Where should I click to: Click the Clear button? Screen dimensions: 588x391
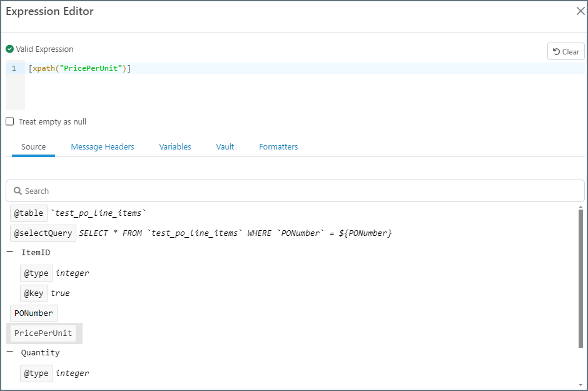tap(566, 52)
